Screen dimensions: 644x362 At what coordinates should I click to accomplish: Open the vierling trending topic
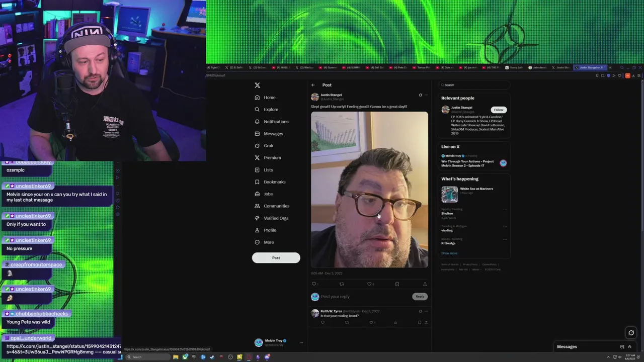point(447,230)
